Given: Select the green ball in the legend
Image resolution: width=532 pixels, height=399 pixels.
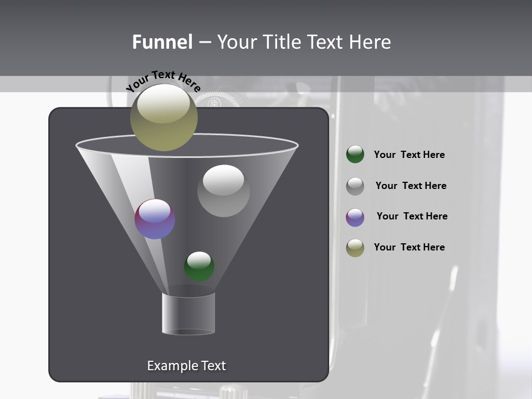Looking at the screenshot, I should 355,155.
